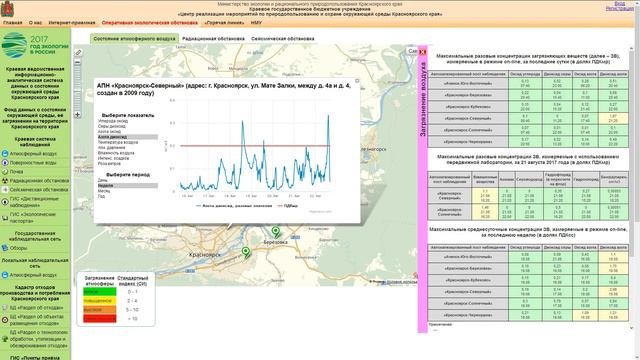640x360 pixels.
Task: Select Серы диоксид indicator in chart popup
Action: [x=112, y=127]
